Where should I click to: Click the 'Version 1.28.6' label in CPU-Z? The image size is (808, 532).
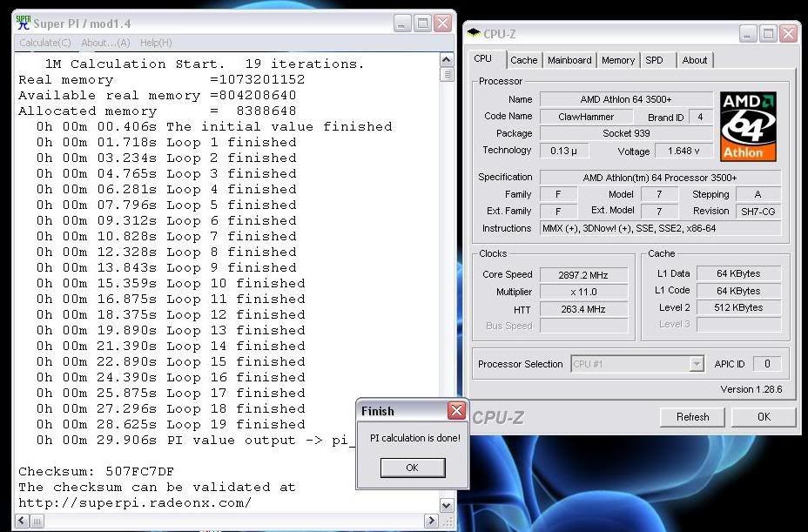[x=751, y=390]
